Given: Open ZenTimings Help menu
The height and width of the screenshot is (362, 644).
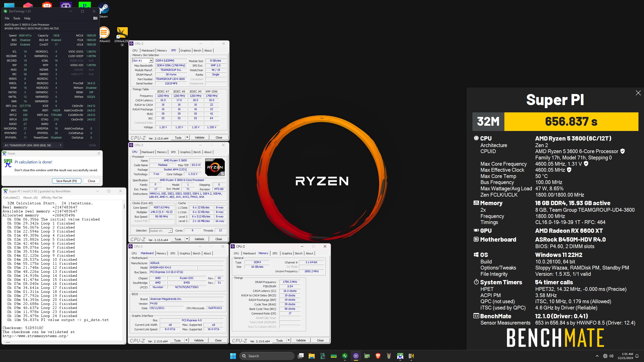Looking at the screenshot, I should [27, 18].
